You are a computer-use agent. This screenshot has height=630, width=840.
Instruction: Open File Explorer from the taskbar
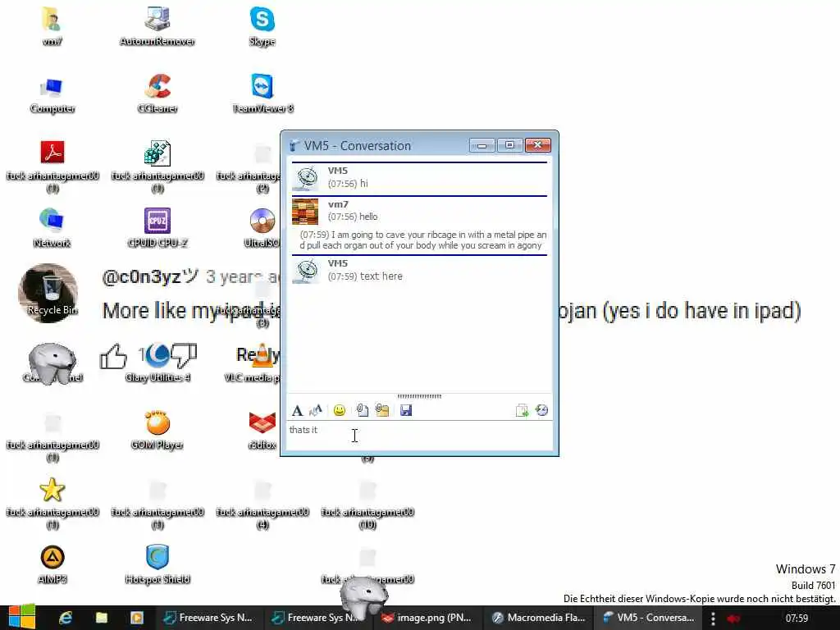coord(101,618)
